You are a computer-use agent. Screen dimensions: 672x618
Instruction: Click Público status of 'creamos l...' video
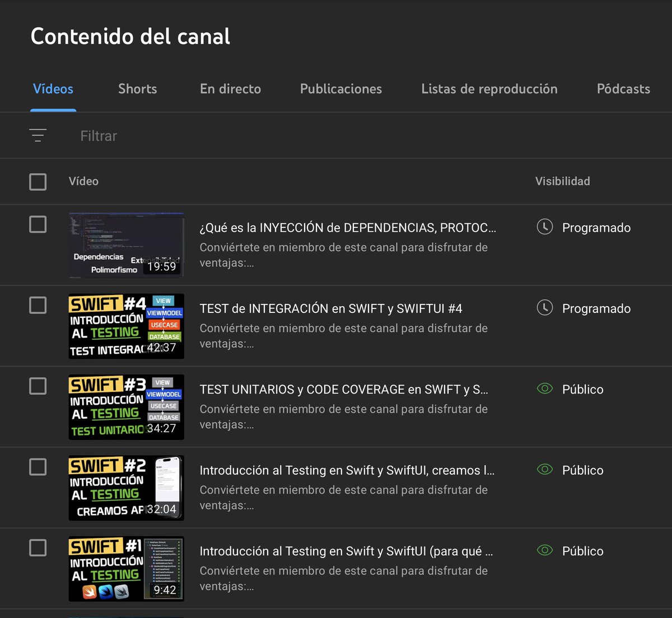tap(583, 470)
